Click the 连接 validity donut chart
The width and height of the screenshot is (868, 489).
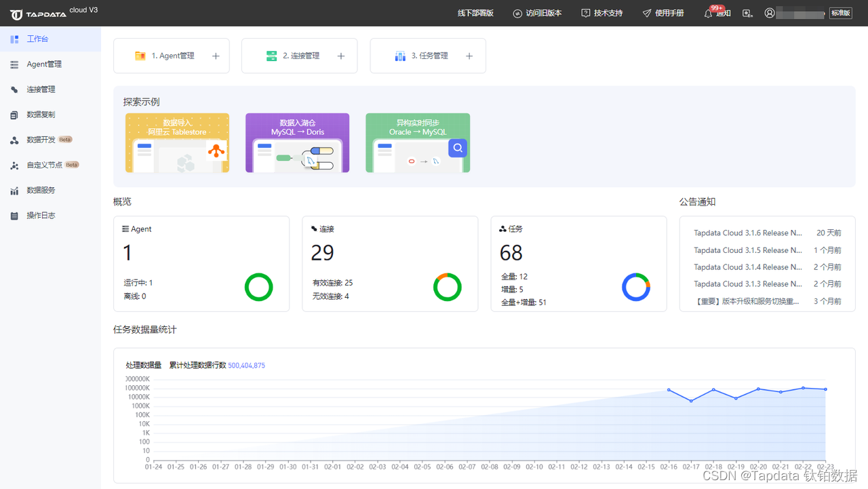pyautogui.click(x=448, y=288)
